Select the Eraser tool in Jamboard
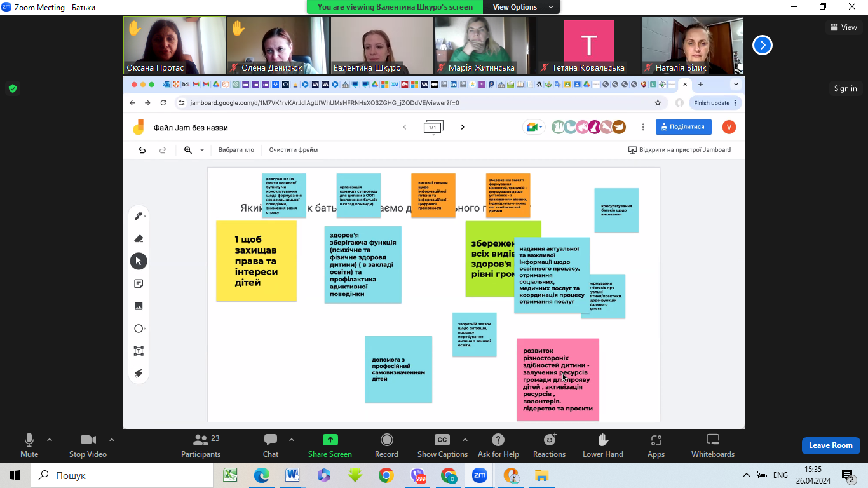Image resolution: width=868 pixels, height=488 pixels. tap(139, 239)
